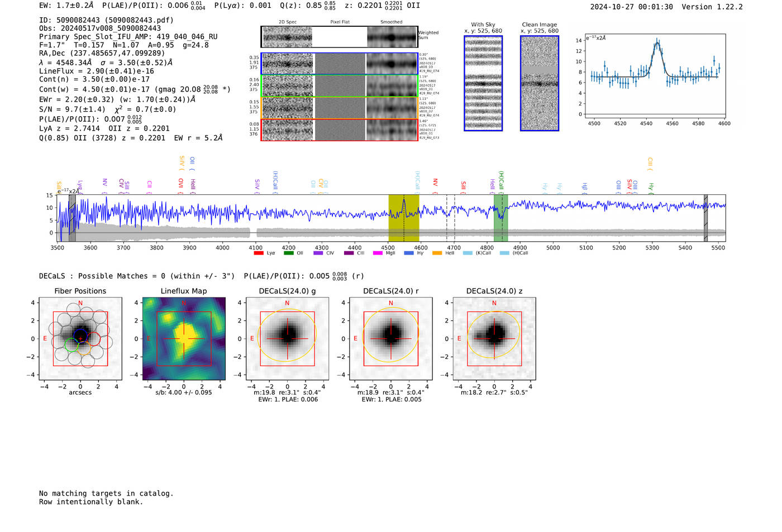Open the With Sky image cutout

tap(483, 83)
